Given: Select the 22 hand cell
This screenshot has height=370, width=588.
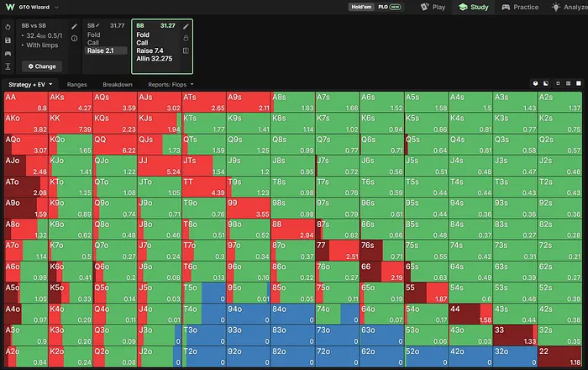Looking at the screenshot, I should click(x=559, y=357).
